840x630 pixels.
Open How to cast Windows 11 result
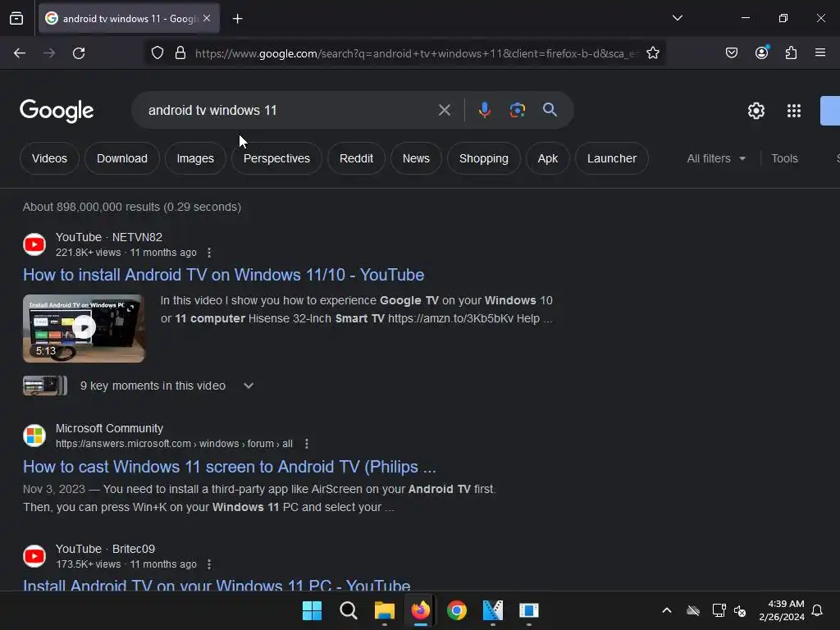pyautogui.click(x=230, y=467)
